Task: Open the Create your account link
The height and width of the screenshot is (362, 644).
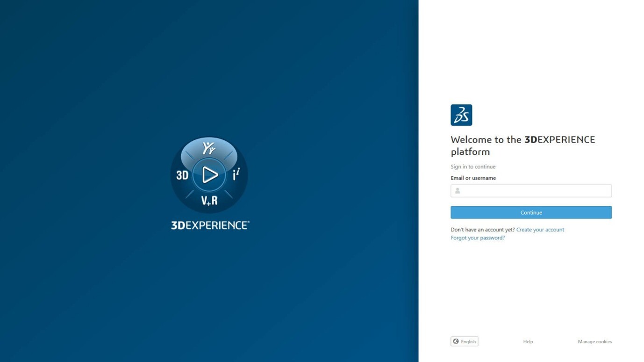Action: coord(540,230)
